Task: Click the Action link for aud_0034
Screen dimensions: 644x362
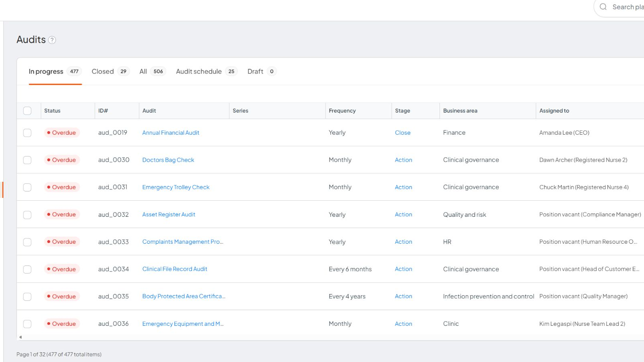Action: (x=403, y=269)
